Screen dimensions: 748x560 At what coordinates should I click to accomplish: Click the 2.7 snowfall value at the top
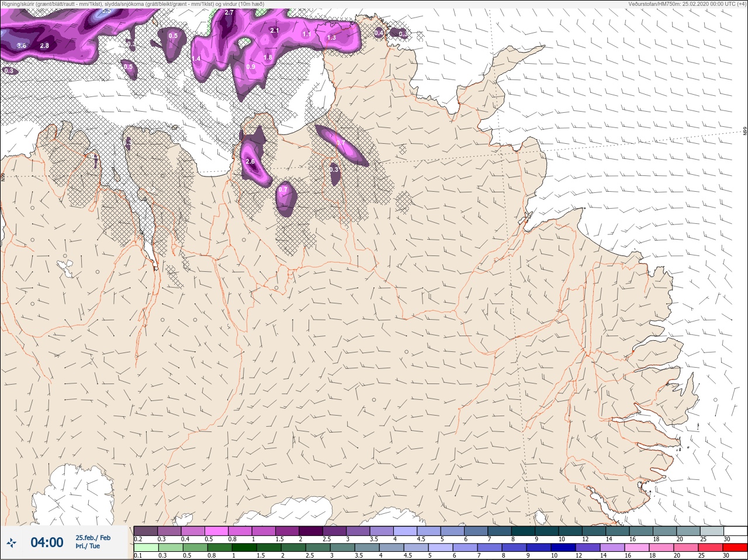point(229,12)
